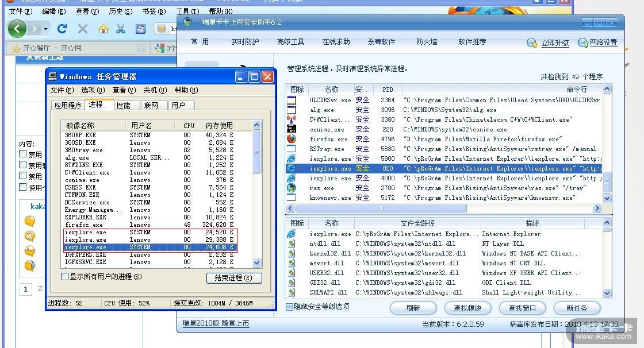Click the network settings icon in Rising assistant

point(583,42)
